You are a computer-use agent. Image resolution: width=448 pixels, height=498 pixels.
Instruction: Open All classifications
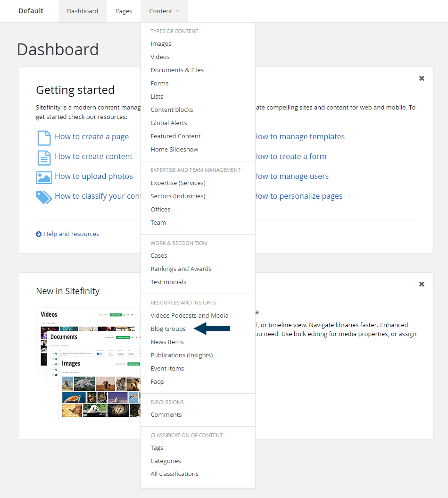(x=174, y=474)
